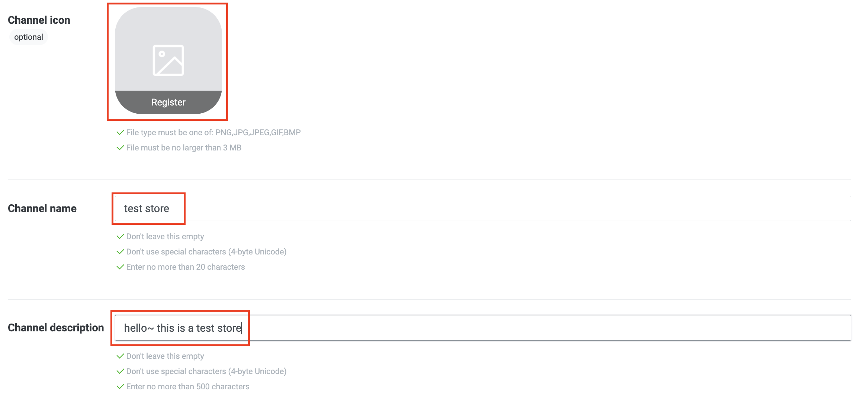The height and width of the screenshot is (396, 868).
Task: Click the 'File type must be one of' text
Action: 213,133
